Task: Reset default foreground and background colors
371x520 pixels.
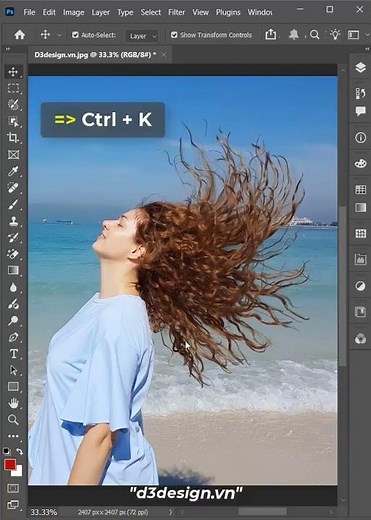Action: [7, 451]
